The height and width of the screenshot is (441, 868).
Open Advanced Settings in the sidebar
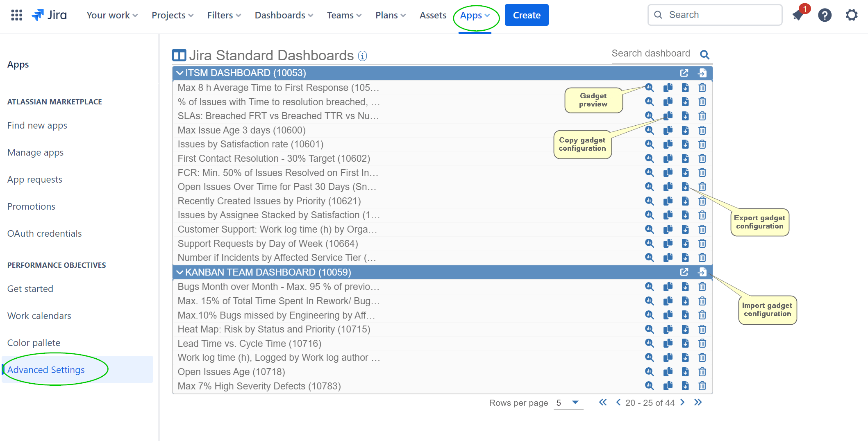pyautogui.click(x=46, y=369)
